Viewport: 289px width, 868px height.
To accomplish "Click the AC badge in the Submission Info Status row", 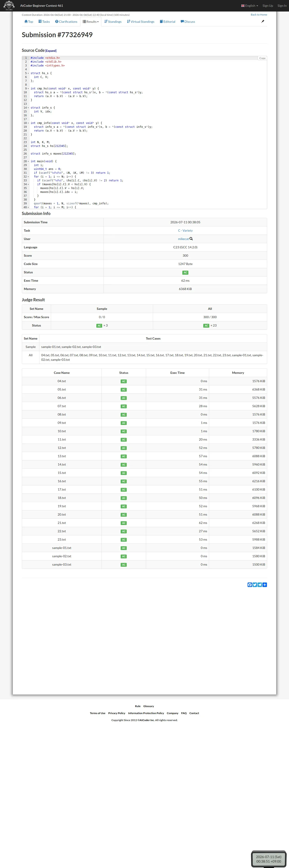I will click(185, 272).
